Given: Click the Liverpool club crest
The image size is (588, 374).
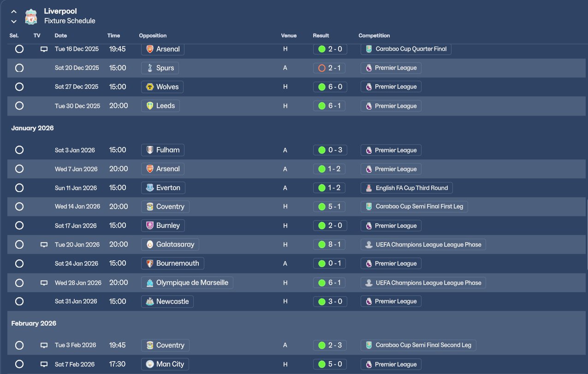Looking at the screenshot, I should click(31, 16).
